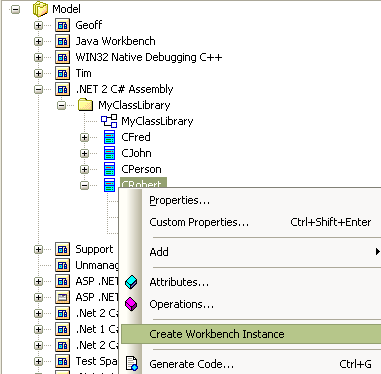
Task: Click the .Net 1 C package icon
Action: pyautogui.click(x=62, y=329)
